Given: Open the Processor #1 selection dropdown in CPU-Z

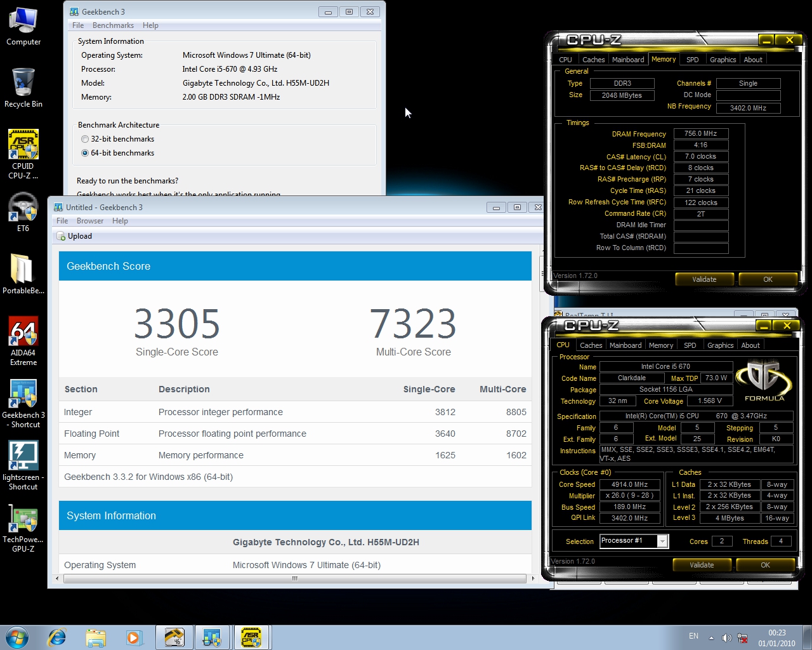Looking at the screenshot, I should pos(662,541).
